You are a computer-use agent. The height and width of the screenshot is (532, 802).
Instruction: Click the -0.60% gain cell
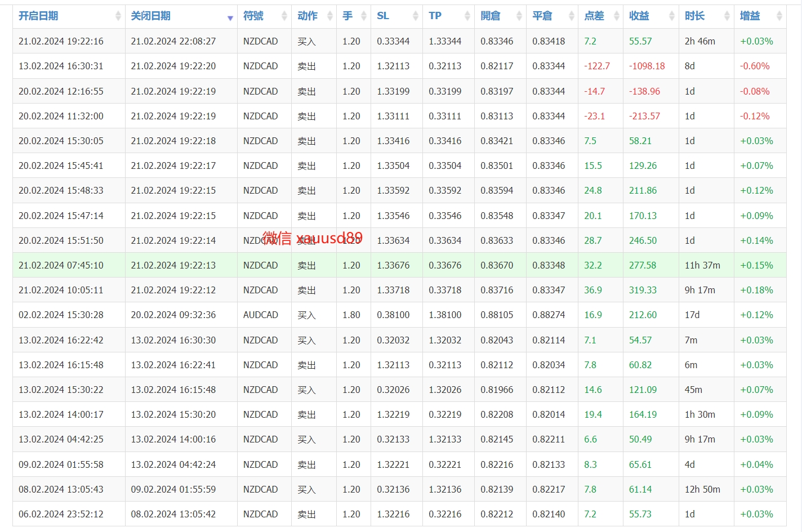[755, 66]
